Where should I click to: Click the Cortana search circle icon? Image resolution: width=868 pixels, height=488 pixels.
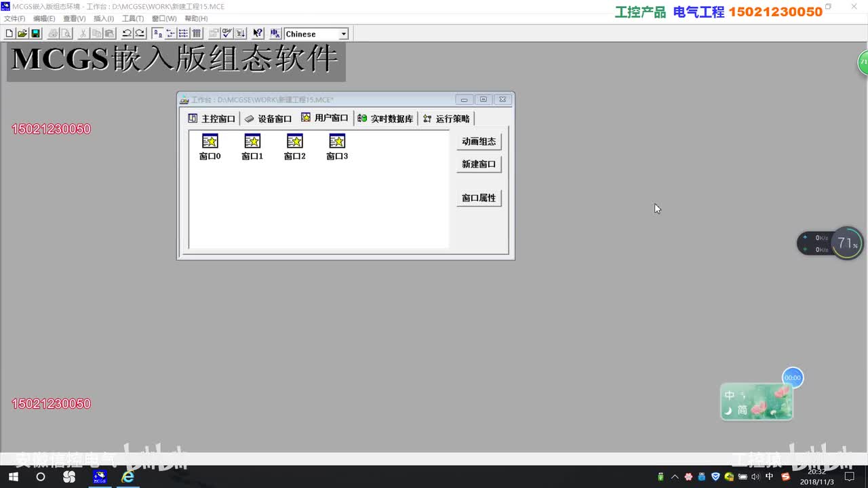(41, 477)
